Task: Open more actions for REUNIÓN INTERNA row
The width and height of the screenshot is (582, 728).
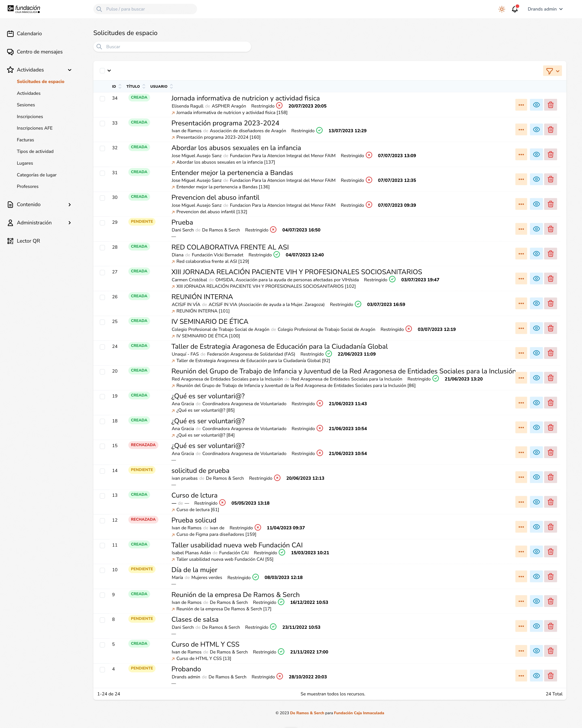Action: point(521,304)
